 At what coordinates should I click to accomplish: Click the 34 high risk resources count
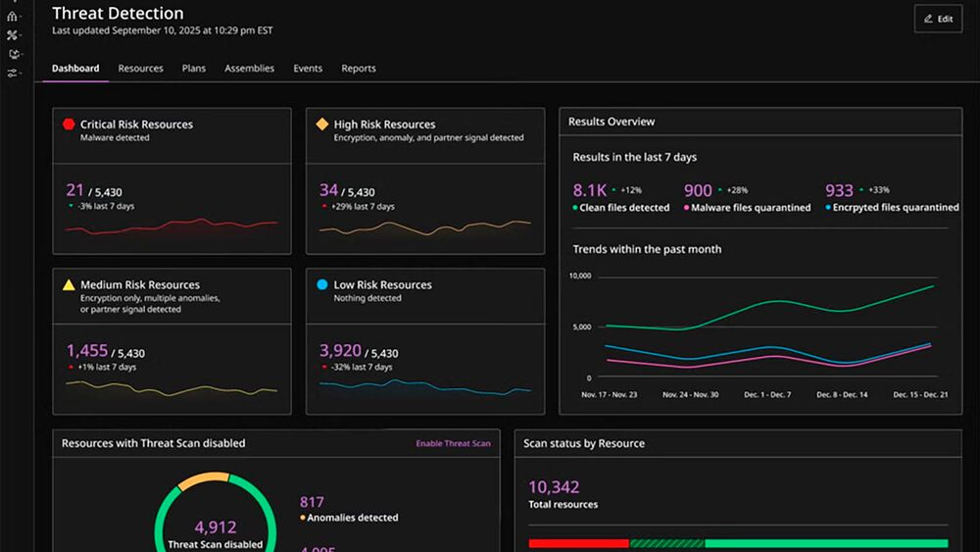328,189
